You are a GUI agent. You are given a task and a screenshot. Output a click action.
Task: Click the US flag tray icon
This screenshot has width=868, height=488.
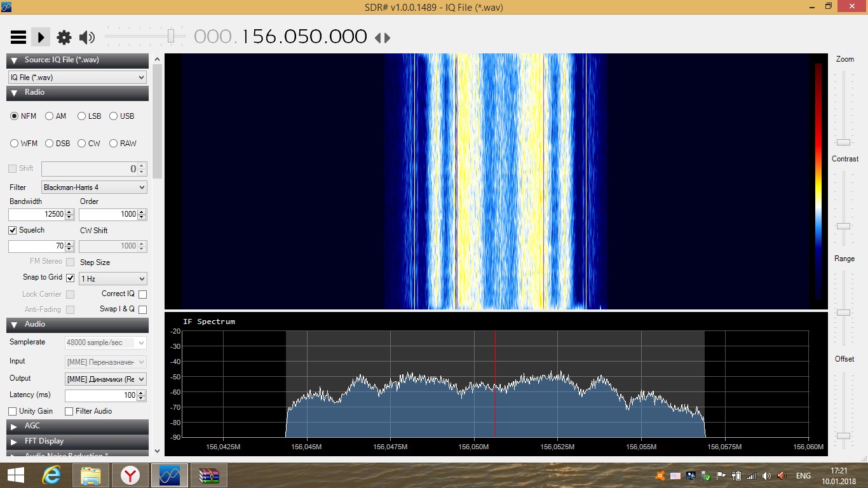point(675,476)
